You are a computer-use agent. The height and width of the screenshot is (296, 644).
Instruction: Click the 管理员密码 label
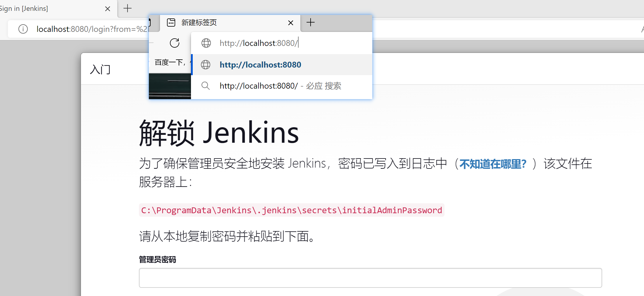pos(158,259)
